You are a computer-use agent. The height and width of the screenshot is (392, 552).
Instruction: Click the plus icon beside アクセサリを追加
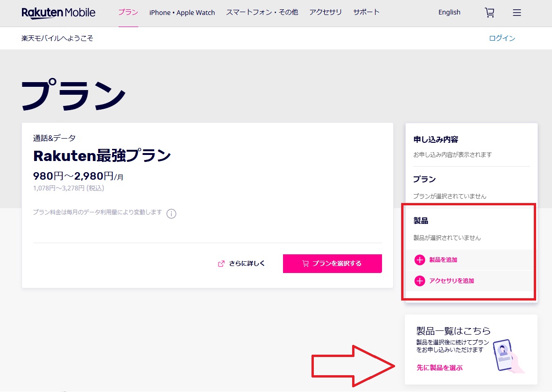pos(420,281)
